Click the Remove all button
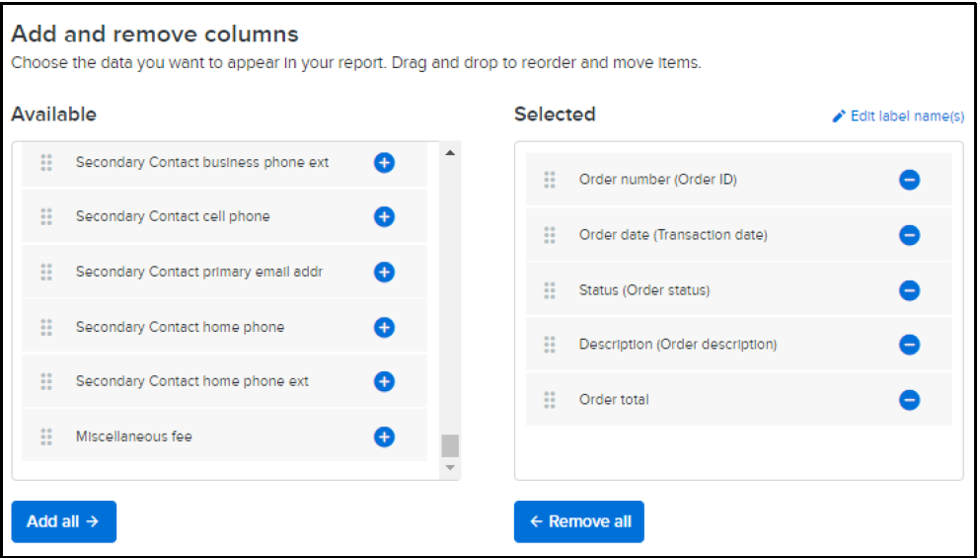This screenshot has height=558, width=980. pyautogui.click(x=578, y=521)
